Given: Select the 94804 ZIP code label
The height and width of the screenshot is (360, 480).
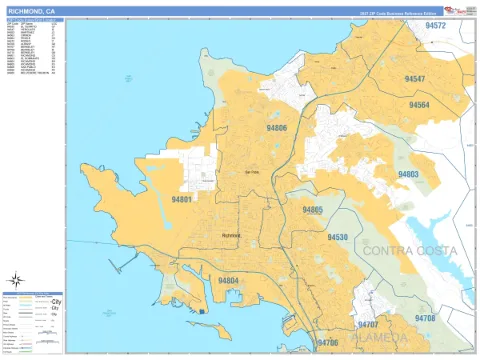Looking at the screenshot, I should 228,281.
